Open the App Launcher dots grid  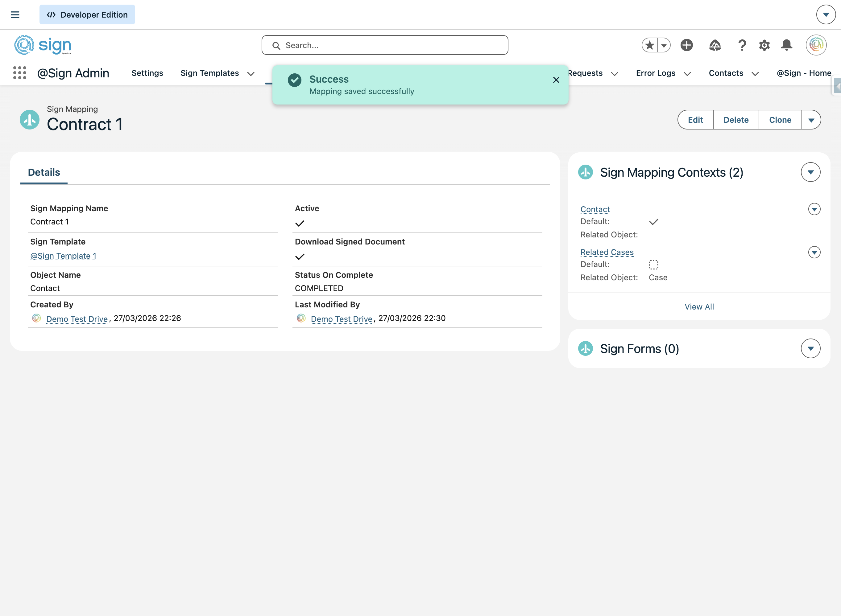click(x=19, y=73)
